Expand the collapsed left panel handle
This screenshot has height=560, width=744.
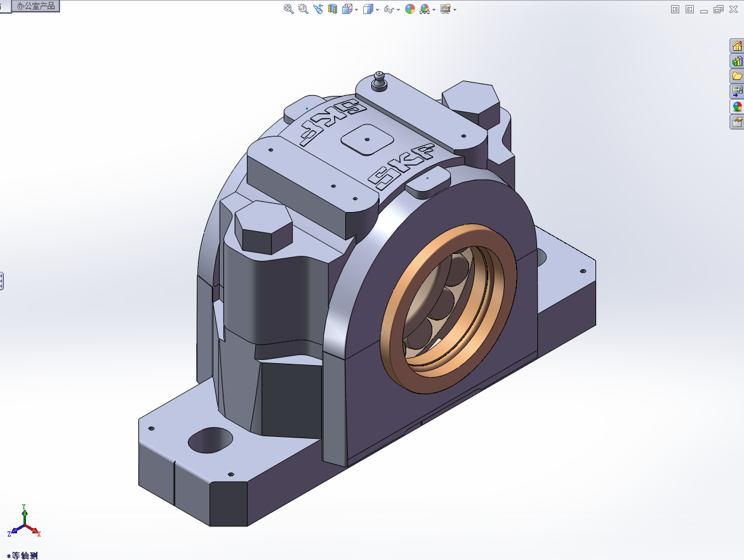tap(1, 281)
